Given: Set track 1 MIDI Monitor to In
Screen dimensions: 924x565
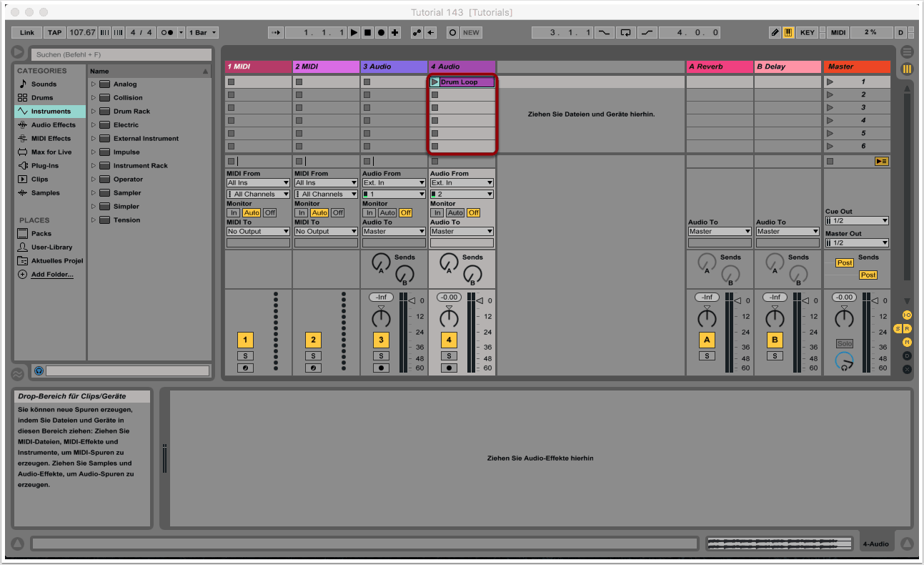Looking at the screenshot, I should point(233,213).
